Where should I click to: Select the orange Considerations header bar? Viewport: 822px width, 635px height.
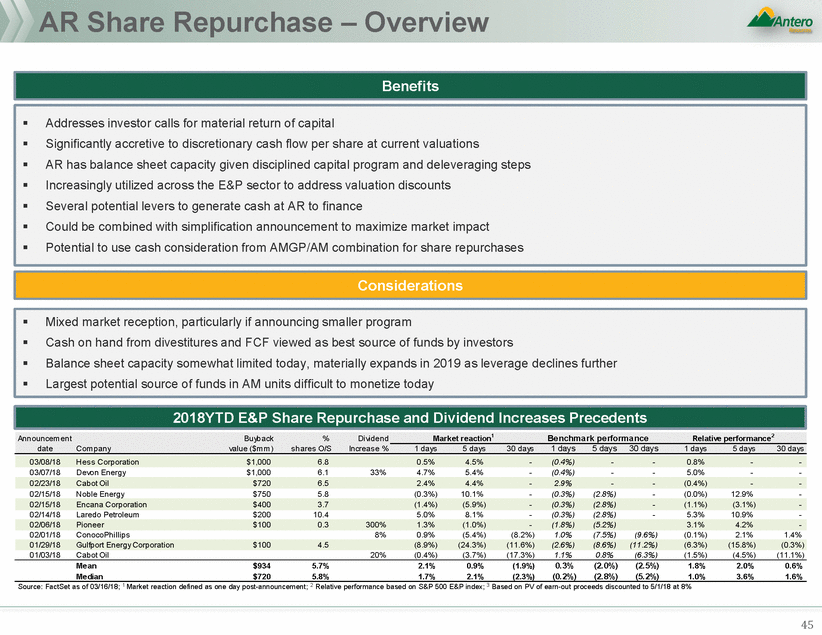[x=410, y=285]
